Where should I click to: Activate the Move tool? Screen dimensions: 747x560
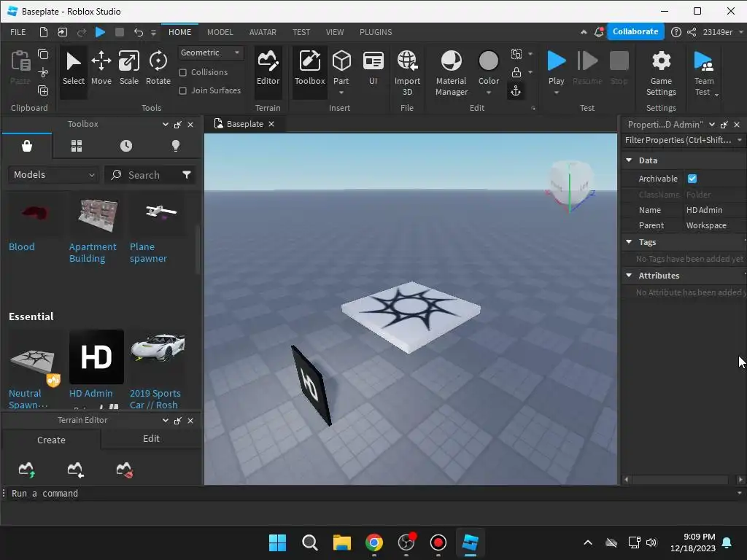click(x=101, y=69)
